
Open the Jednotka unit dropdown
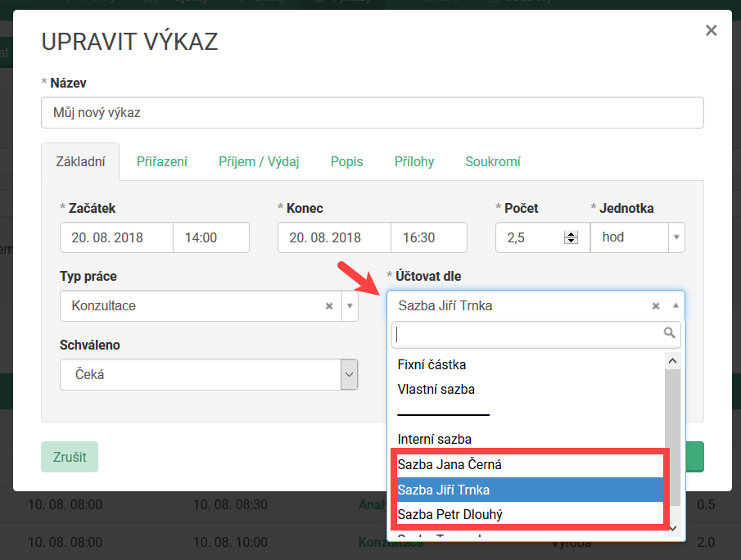(x=637, y=237)
